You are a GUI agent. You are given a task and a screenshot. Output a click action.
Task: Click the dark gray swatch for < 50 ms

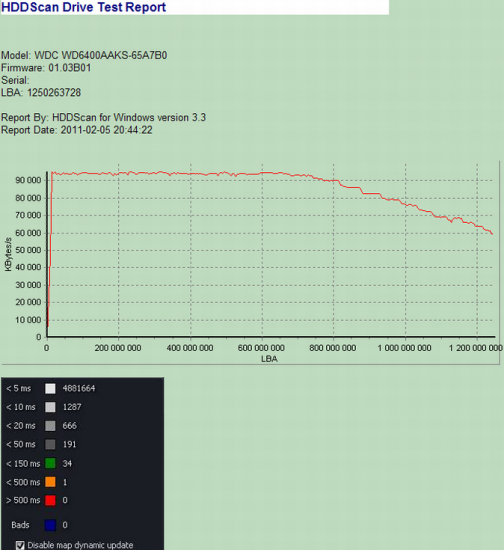50,444
